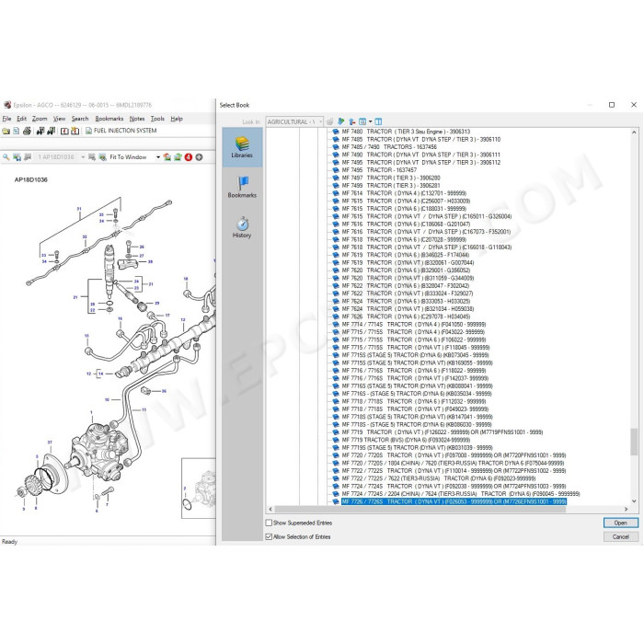Open the Notes menu
644x644 pixels.
click(x=137, y=119)
